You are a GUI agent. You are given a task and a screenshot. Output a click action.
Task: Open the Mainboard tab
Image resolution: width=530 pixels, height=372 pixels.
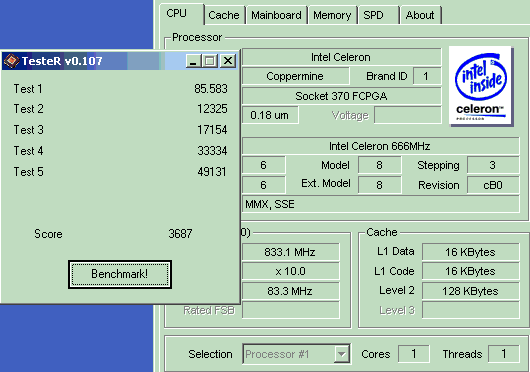point(276,15)
